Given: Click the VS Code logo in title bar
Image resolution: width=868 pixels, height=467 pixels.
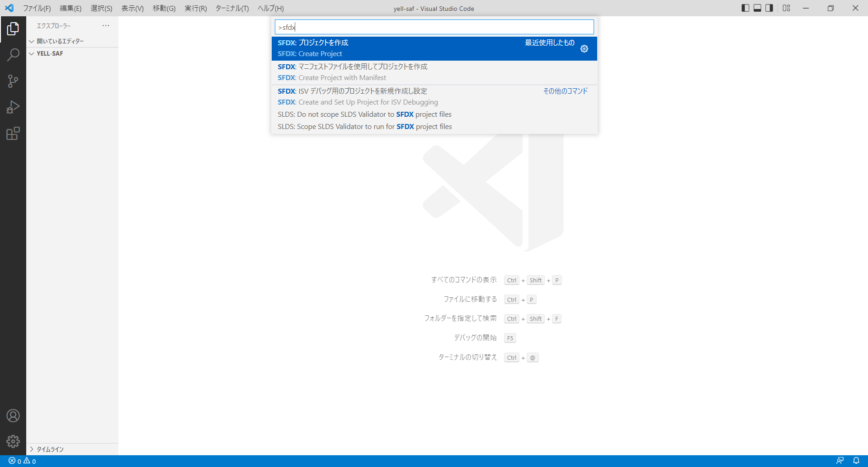Looking at the screenshot, I should (9, 8).
